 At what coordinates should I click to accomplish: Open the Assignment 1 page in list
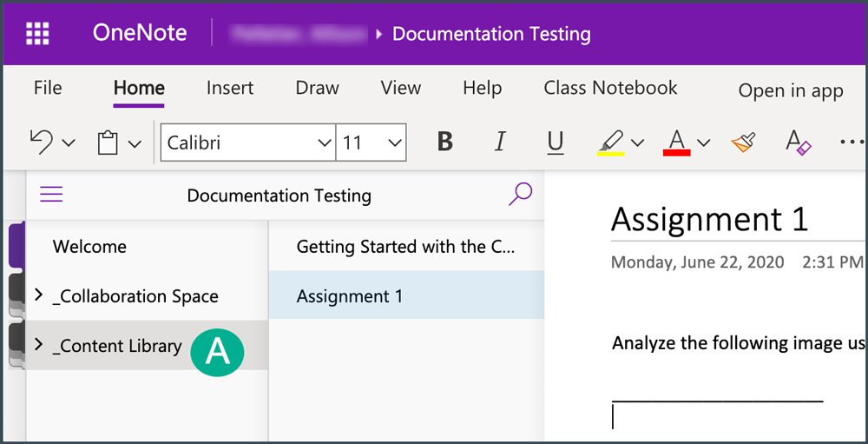(x=406, y=295)
